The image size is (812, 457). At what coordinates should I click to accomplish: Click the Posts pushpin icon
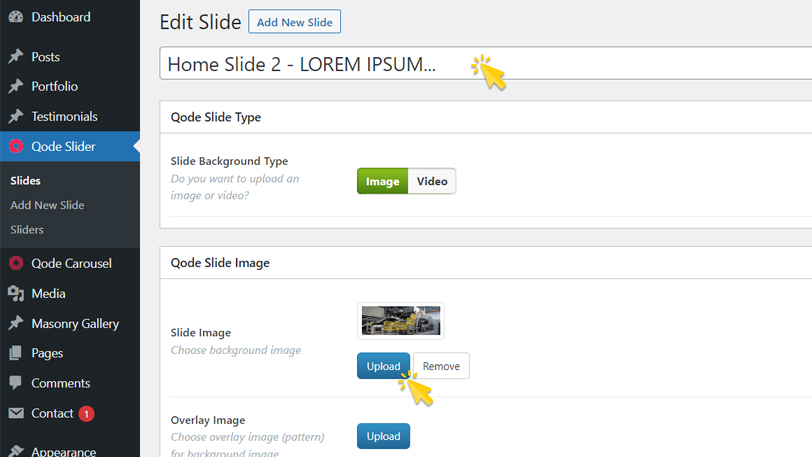16,57
